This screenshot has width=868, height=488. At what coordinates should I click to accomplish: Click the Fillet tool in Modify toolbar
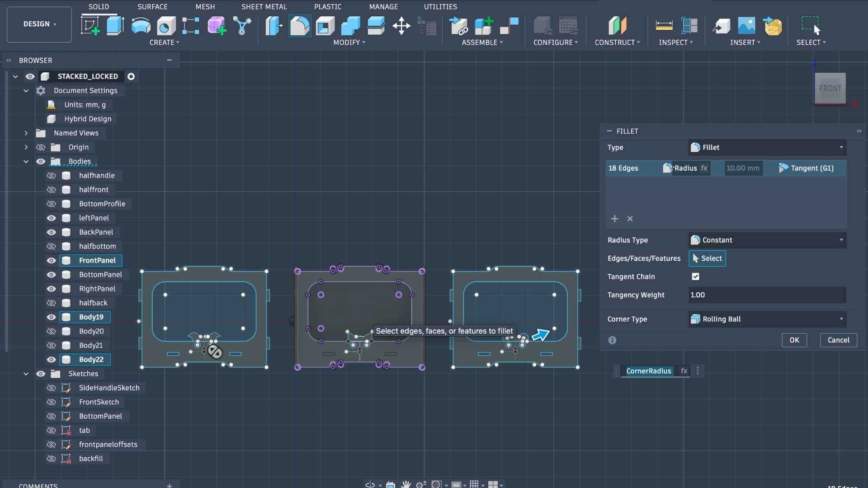point(299,25)
